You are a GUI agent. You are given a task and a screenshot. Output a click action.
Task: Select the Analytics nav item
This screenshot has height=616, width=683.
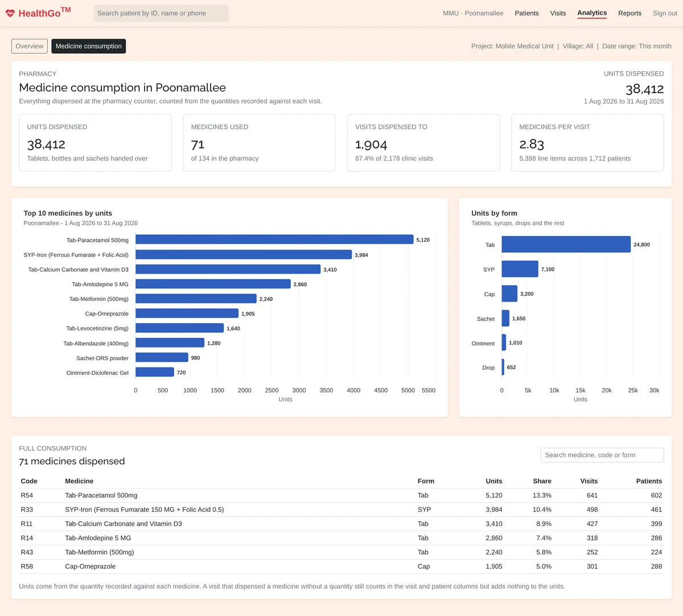(592, 13)
